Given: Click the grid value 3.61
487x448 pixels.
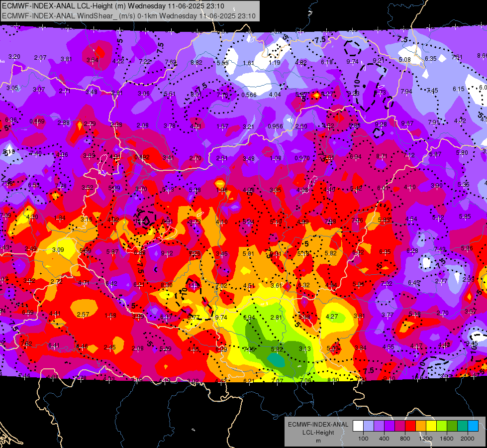Looking at the screenshot, I should coord(276,285).
